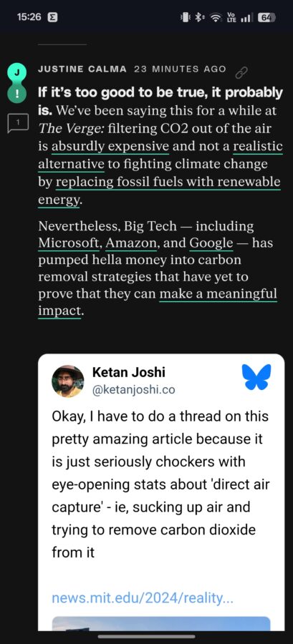The height and width of the screenshot is (644, 293).
Task: Open the Amazon link
Action: [x=132, y=243]
